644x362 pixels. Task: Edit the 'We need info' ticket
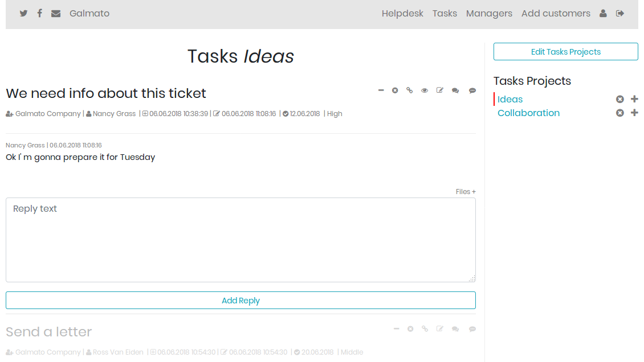coord(440,90)
